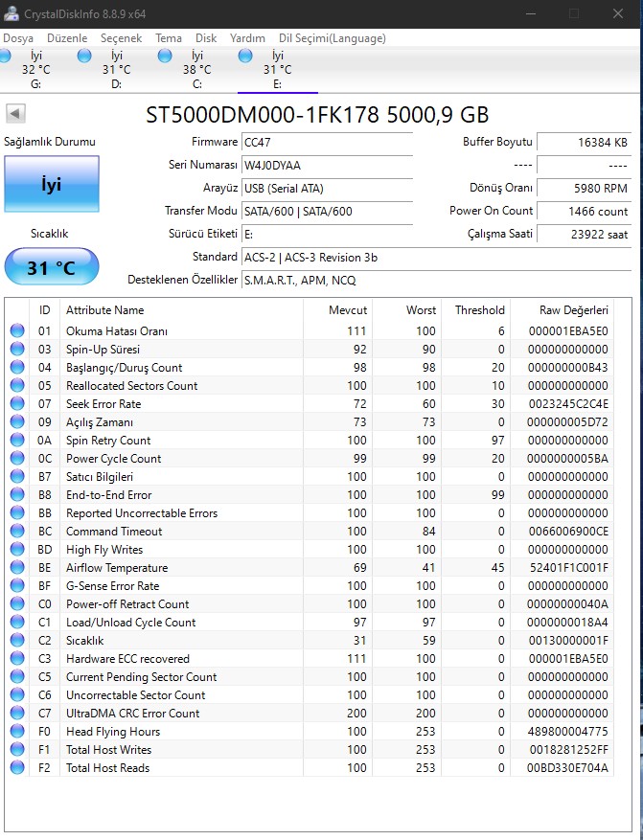Click status orb for Command Timeout
The image size is (643, 840).
coord(17,531)
